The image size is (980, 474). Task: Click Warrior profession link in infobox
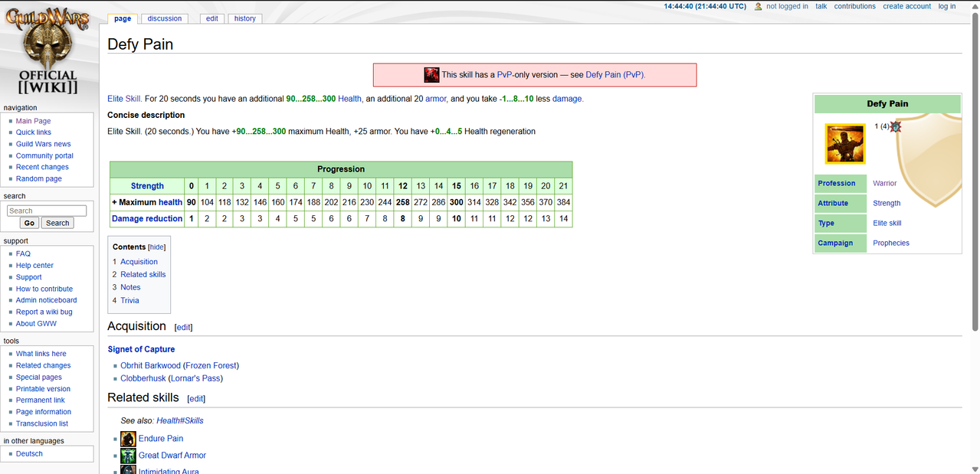tap(884, 184)
